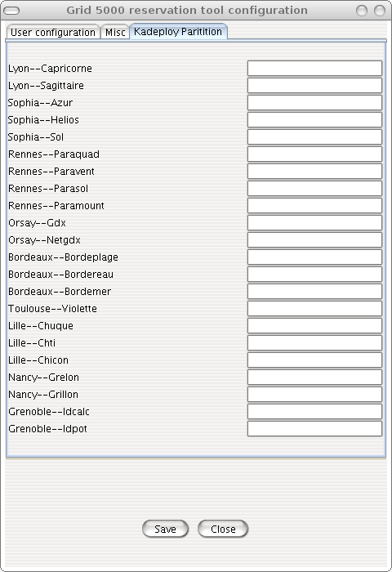Click the Sophia--Azur partition field
This screenshot has height=572, width=392.
click(314, 102)
